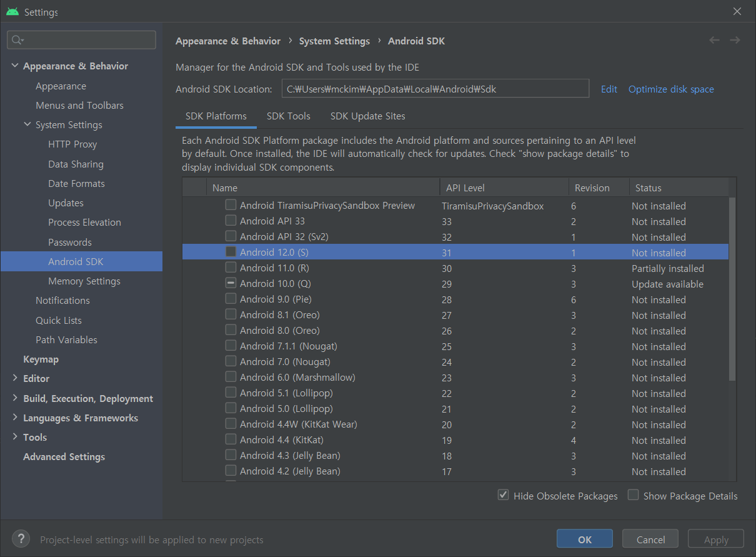Click Optimize disk space link
This screenshot has height=557, width=756.
pyautogui.click(x=671, y=89)
